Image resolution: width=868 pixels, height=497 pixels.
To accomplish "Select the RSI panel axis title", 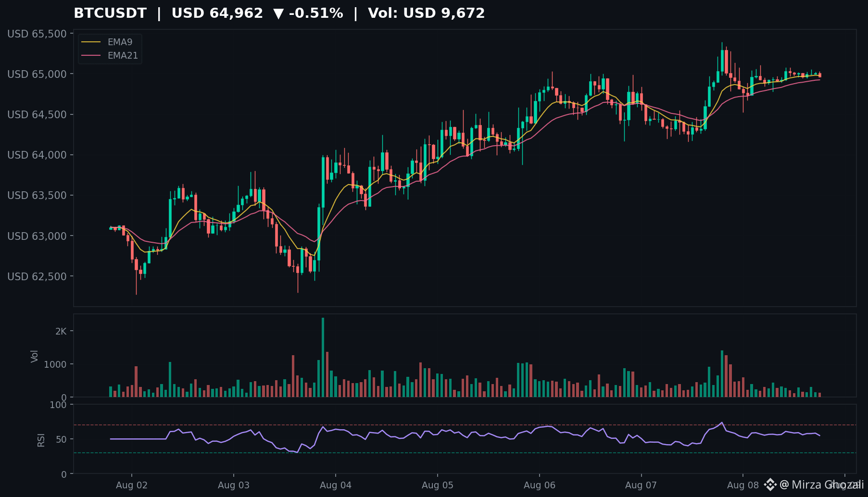I will 41,440.
